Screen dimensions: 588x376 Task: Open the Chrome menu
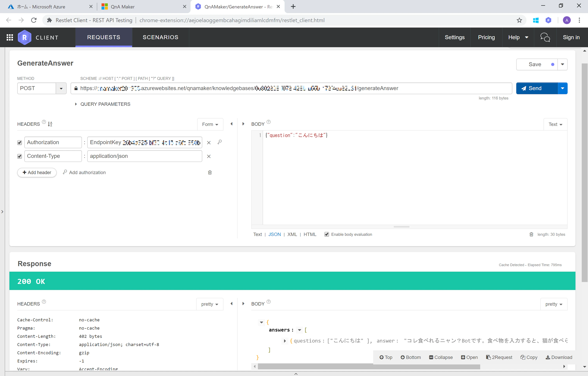pyautogui.click(x=579, y=20)
